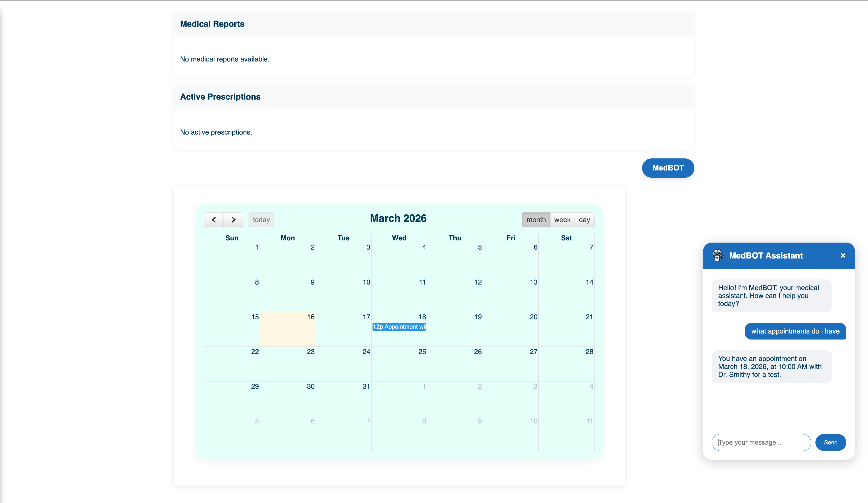Switch calendar to week view

click(x=562, y=219)
